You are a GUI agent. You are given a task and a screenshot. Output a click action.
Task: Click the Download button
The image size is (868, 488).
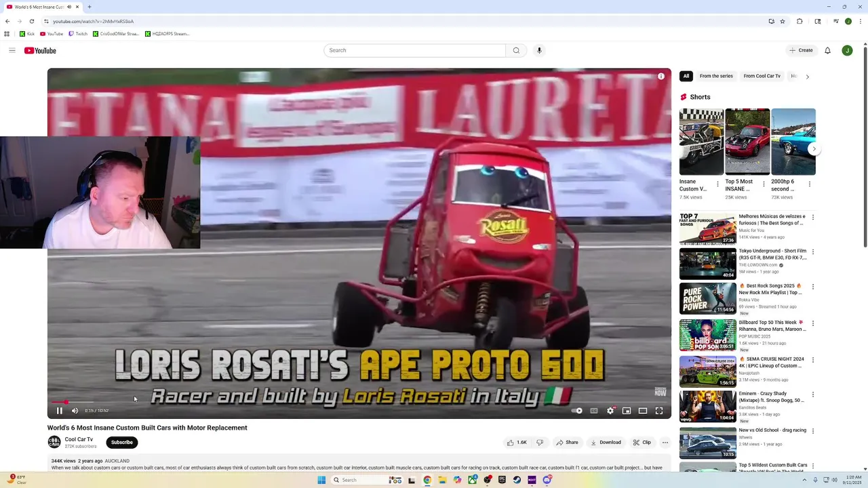coord(606,443)
